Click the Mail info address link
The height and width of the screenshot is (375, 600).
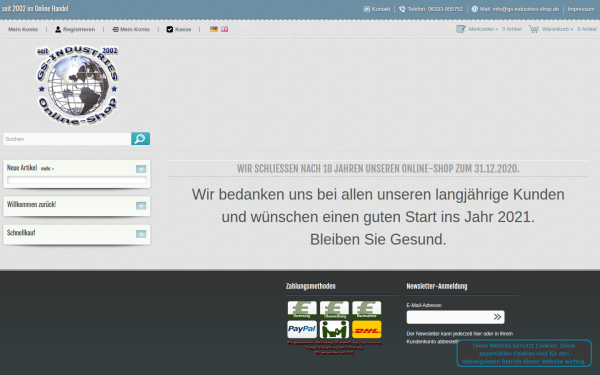coord(519,9)
